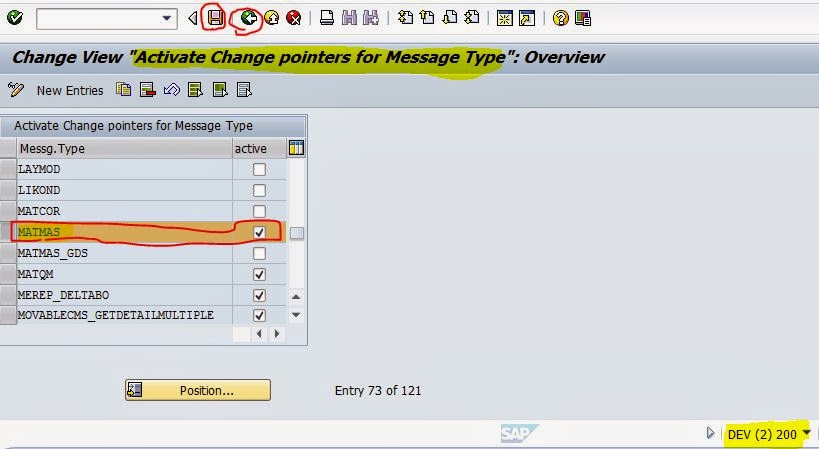The width and height of the screenshot is (819, 449).
Task: Open table settings column configuration icon
Action: [296, 148]
